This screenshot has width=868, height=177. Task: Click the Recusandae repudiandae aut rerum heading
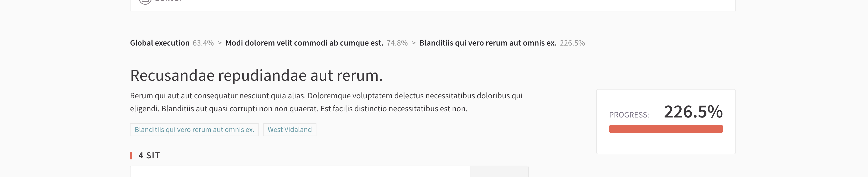256,75
